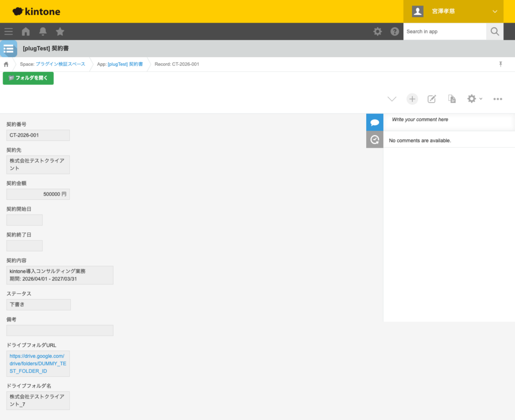Show comments via speech bubble tab

tap(375, 122)
